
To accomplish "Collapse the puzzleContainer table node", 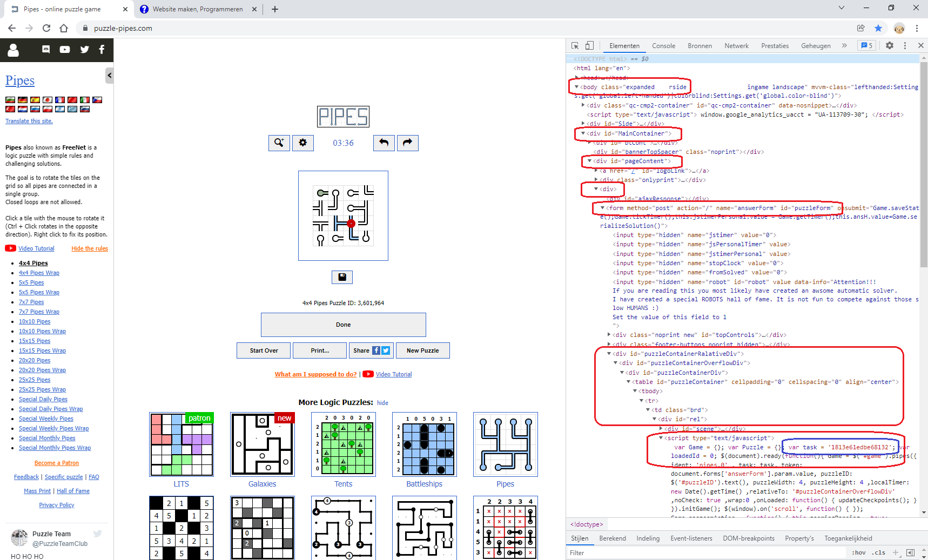I will [x=628, y=382].
